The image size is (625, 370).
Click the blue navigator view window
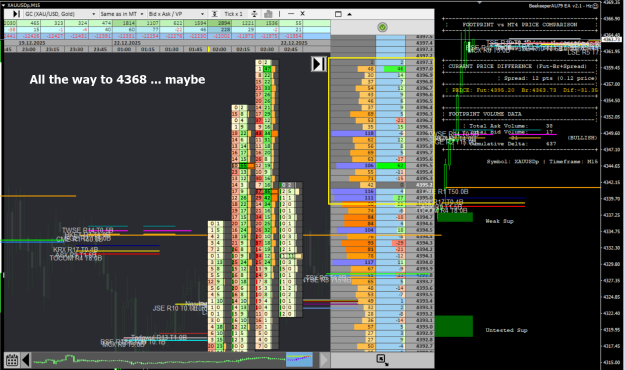click(299, 360)
